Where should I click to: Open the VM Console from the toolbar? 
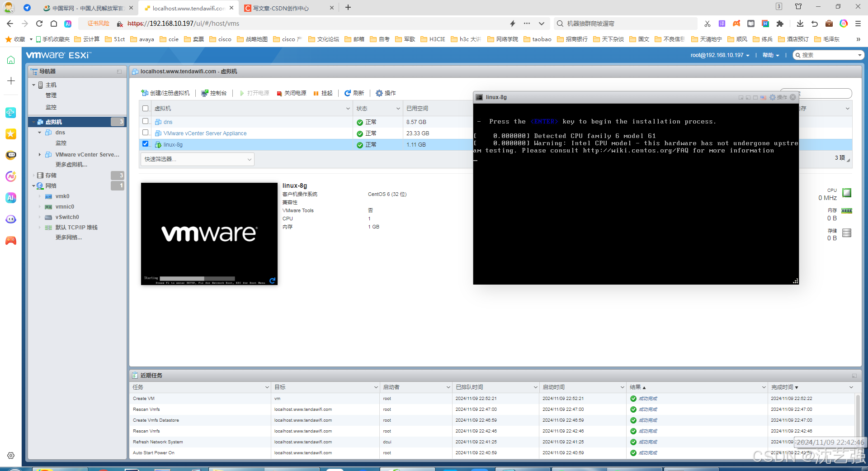click(x=214, y=93)
